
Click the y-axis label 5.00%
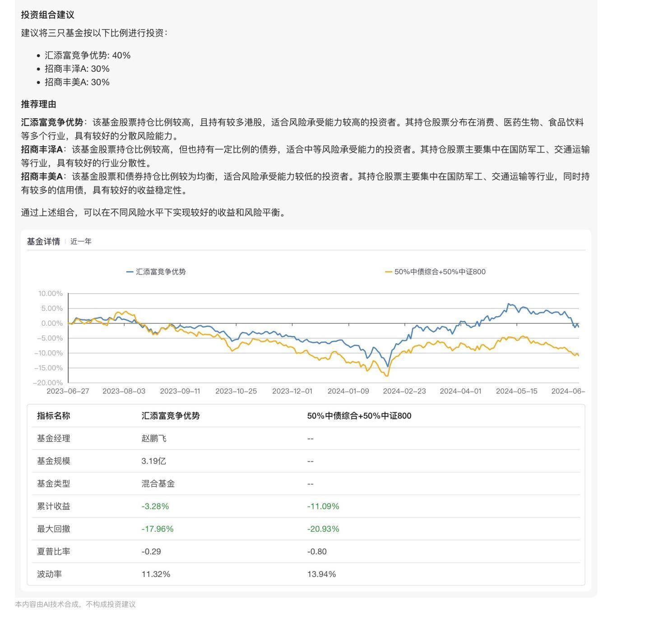point(52,309)
